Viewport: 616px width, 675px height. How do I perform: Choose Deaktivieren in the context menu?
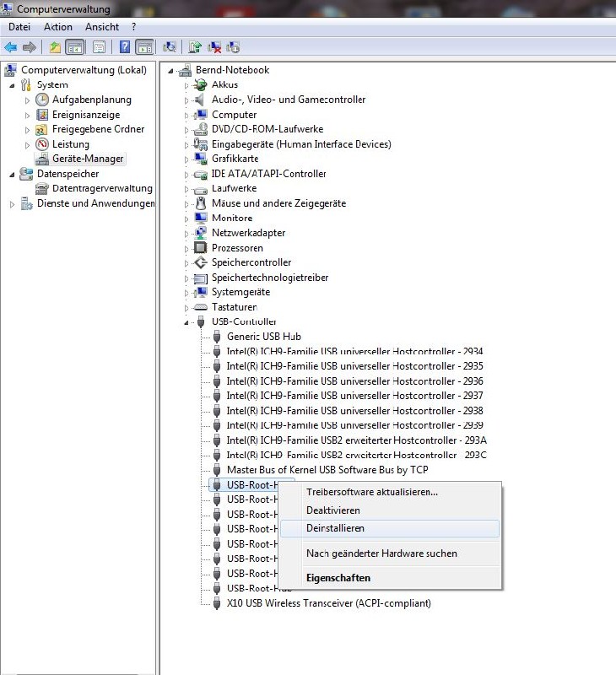point(332,510)
